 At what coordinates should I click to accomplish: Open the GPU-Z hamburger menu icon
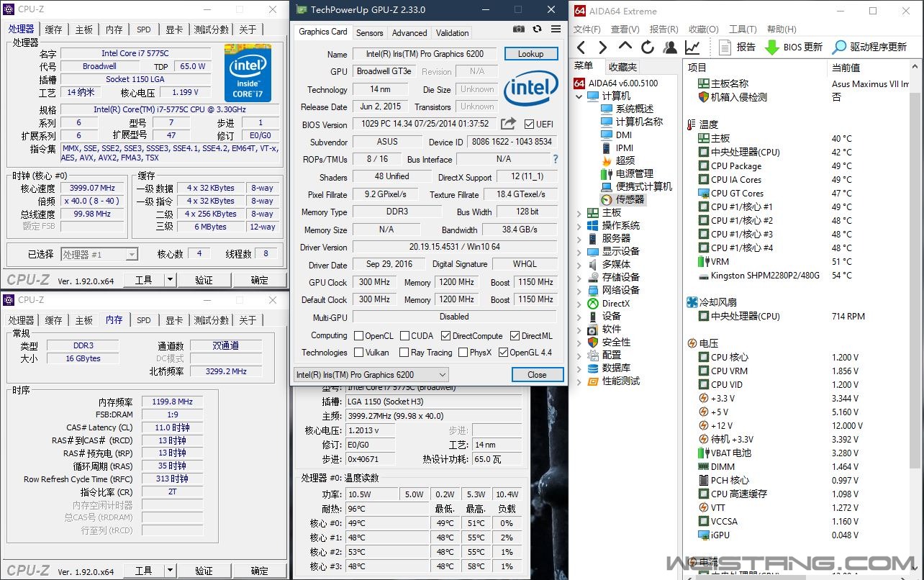(556, 29)
